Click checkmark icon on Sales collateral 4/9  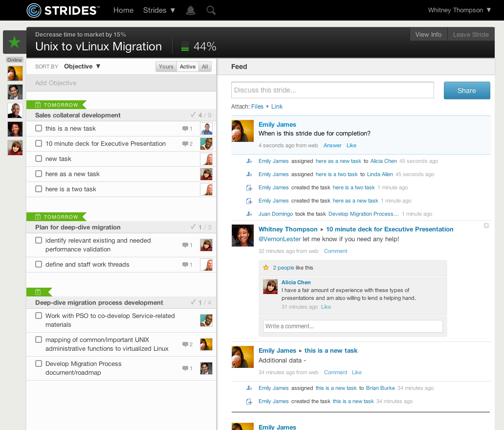193,114
